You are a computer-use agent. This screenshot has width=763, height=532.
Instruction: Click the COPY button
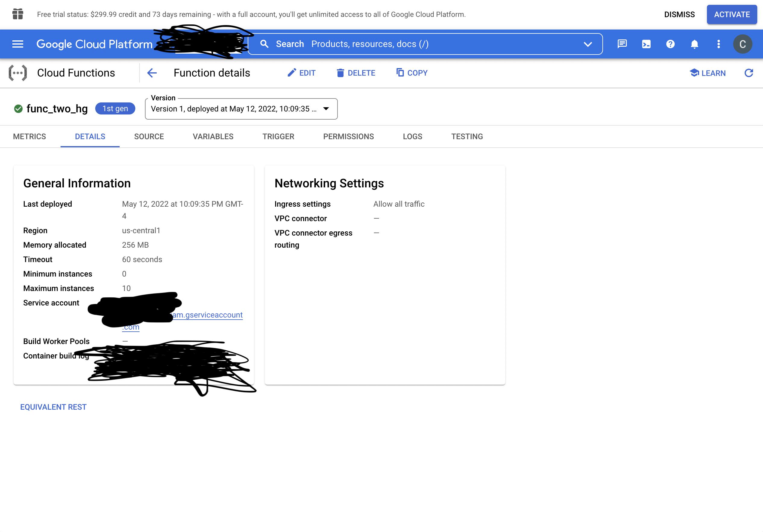point(412,73)
